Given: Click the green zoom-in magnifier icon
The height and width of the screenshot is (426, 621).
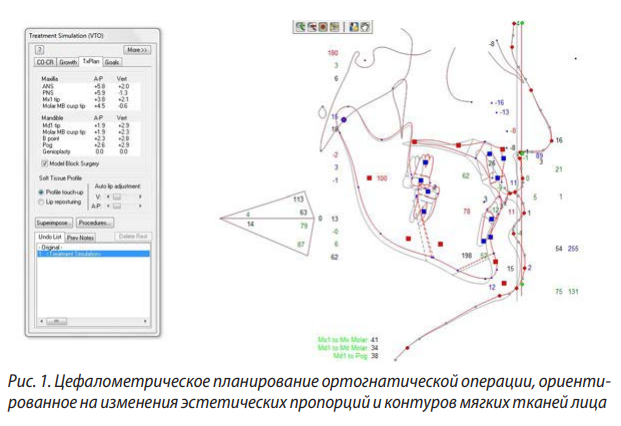Looking at the screenshot, I should [x=301, y=27].
